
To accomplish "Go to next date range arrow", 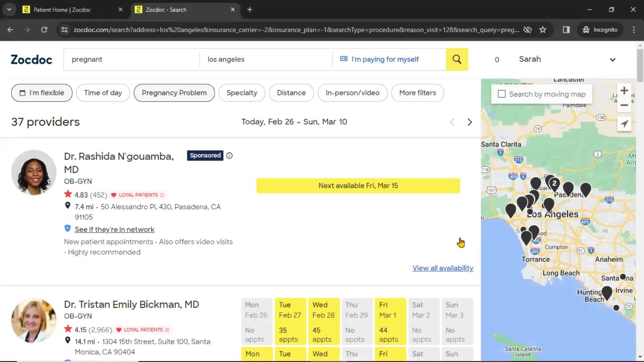I will tap(470, 122).
